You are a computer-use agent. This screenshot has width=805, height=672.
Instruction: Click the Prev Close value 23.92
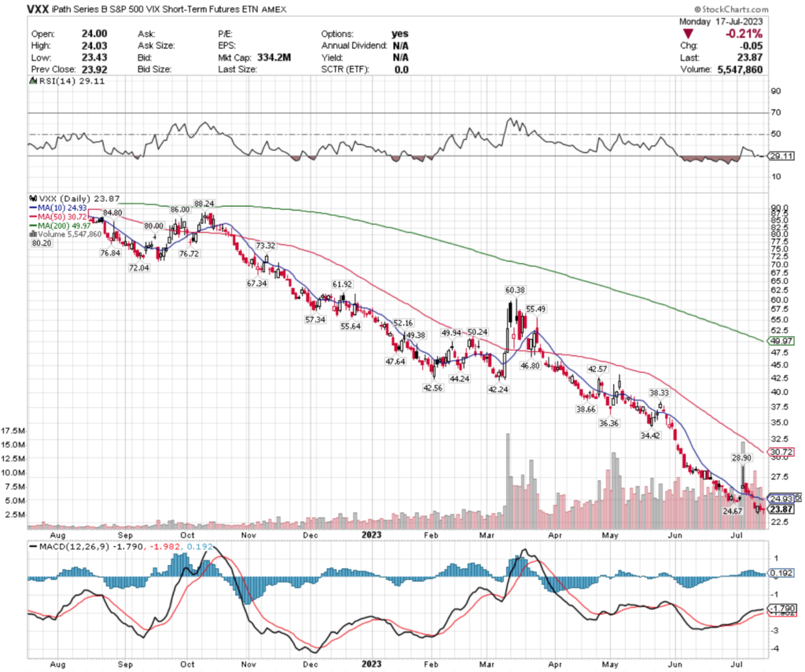(94, 69)
